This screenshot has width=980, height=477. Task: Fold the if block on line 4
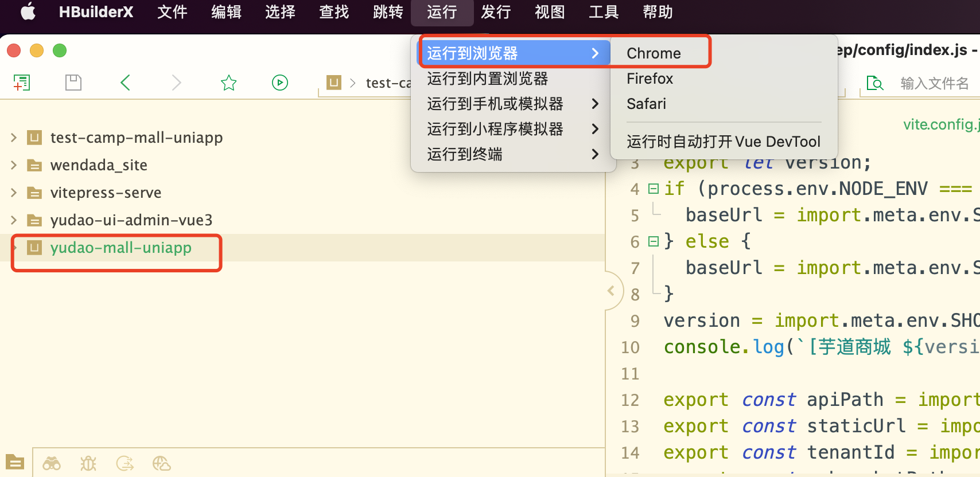pos(654,189)
